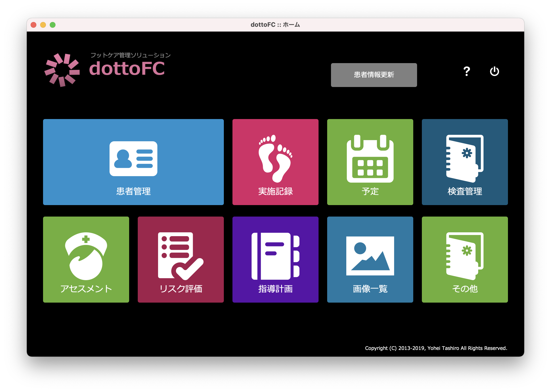Open the 指導計画 planner tile
This screenshot has height=392, width=551.
point(275,259)
